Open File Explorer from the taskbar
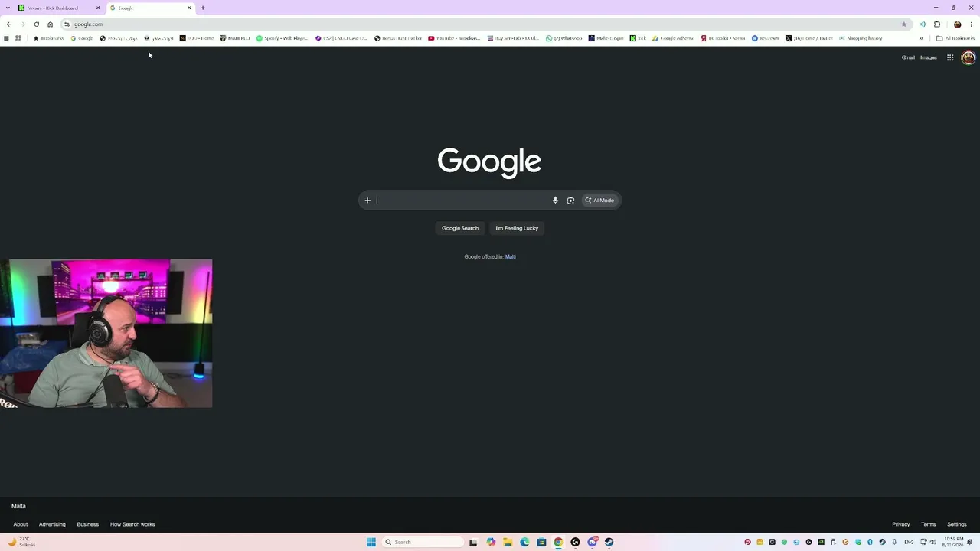The image size is (980, 551). tap(508, 542)
